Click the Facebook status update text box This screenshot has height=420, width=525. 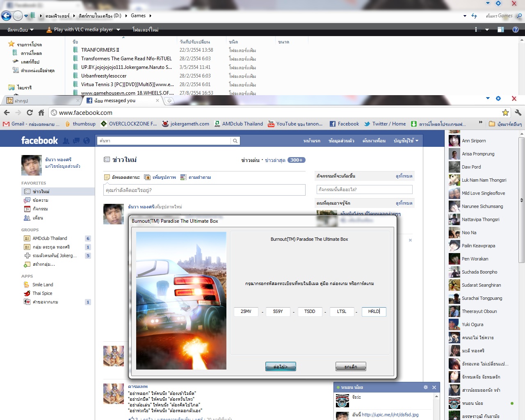pos(204,190)
